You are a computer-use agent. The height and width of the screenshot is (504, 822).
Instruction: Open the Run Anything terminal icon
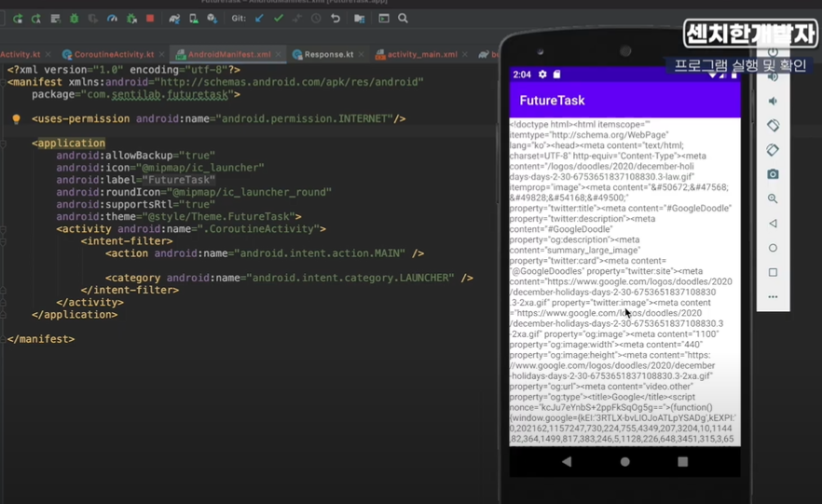point(384,19)
